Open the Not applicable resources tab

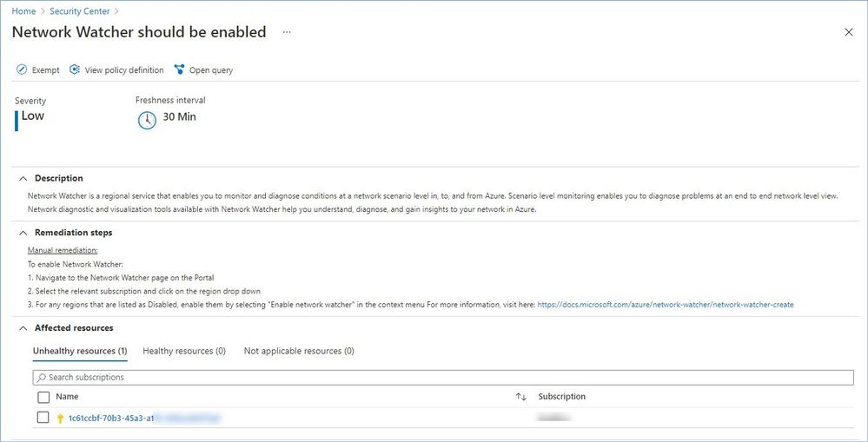pos(298,351)
